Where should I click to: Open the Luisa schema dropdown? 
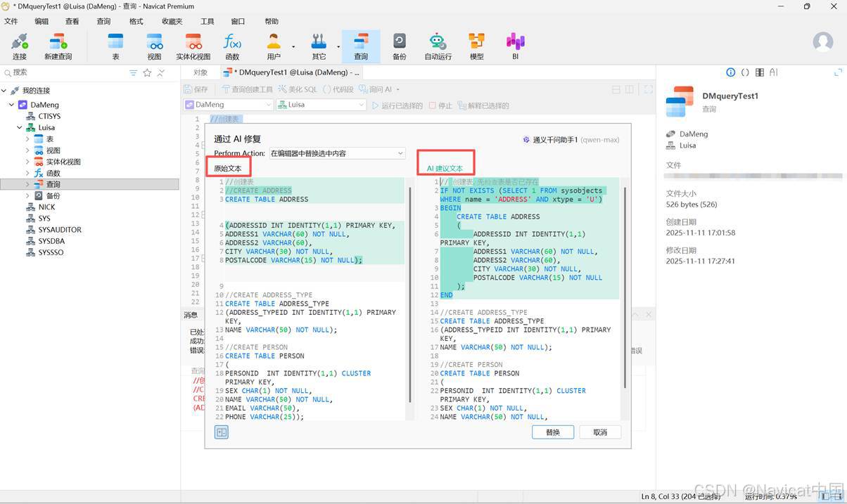pyautogui.click(x=321, y=105)
